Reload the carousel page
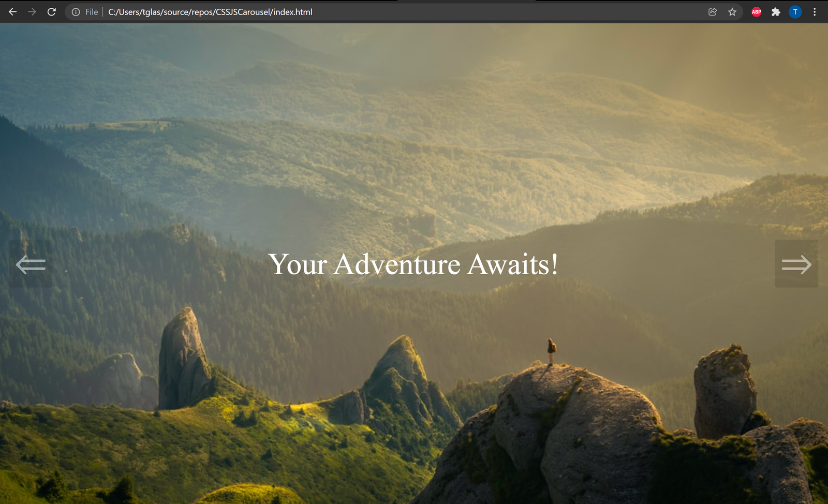This screenshot has height=504, width=828. coord(51,12)
